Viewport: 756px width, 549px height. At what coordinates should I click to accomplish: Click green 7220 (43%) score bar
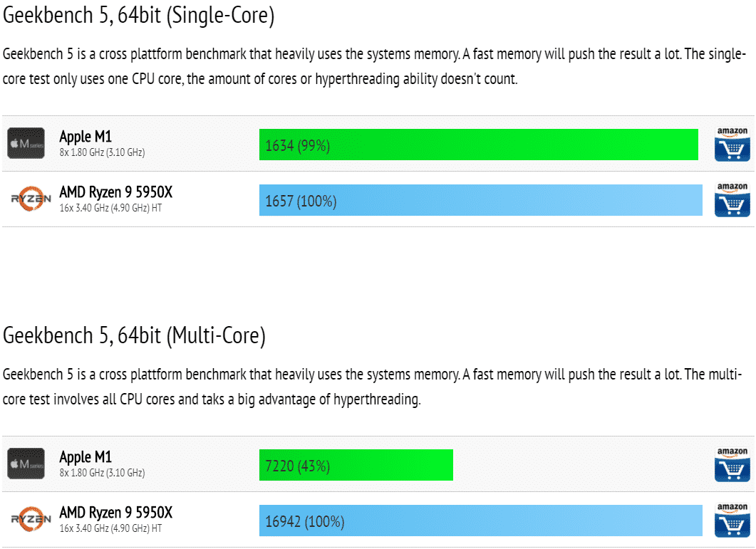356,465
